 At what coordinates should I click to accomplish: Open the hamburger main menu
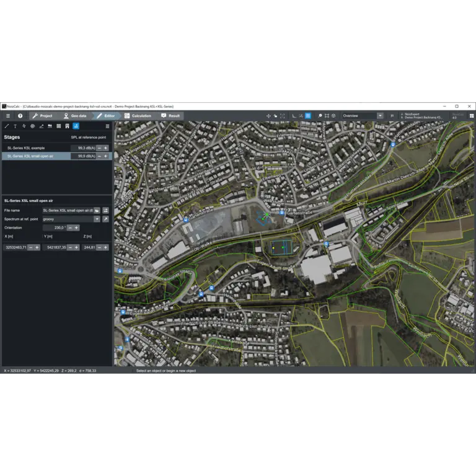click(x=8, y=116)
